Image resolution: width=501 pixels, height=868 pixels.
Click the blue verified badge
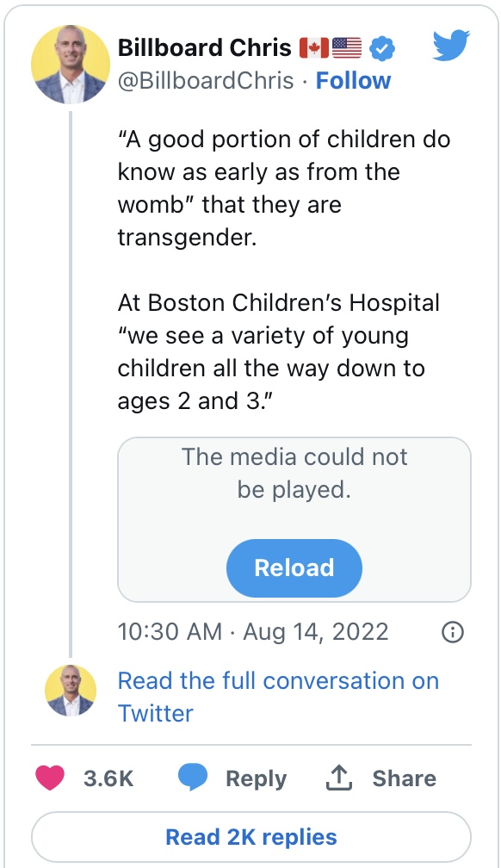[x=382, y=48]
